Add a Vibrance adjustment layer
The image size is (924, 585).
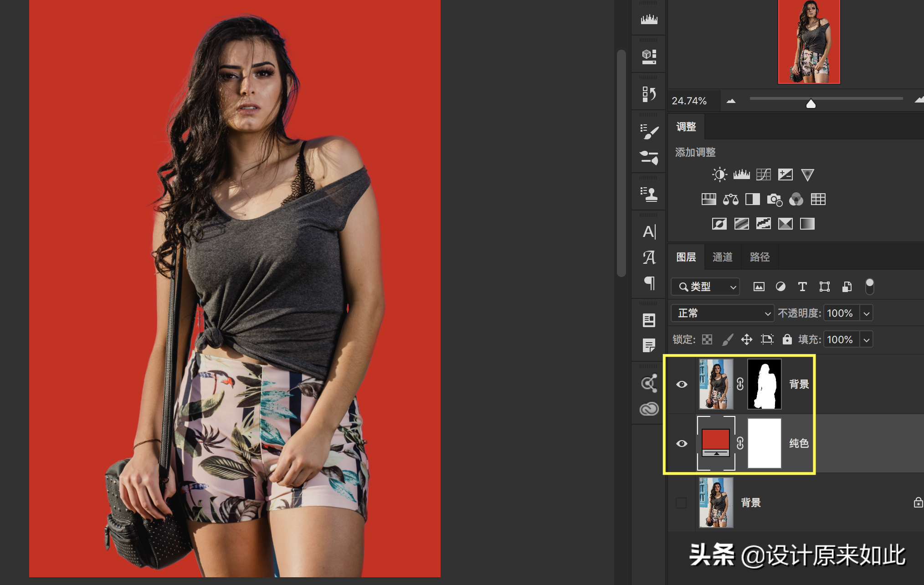tap(807, 174)
